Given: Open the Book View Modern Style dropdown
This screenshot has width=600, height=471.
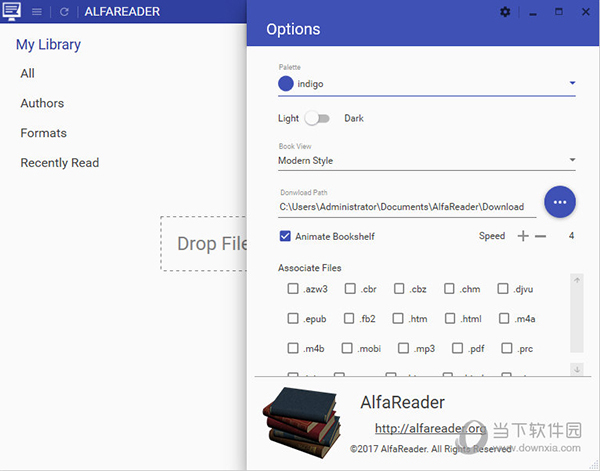Looking at the screenshot, I should click(x=427, y=160).
